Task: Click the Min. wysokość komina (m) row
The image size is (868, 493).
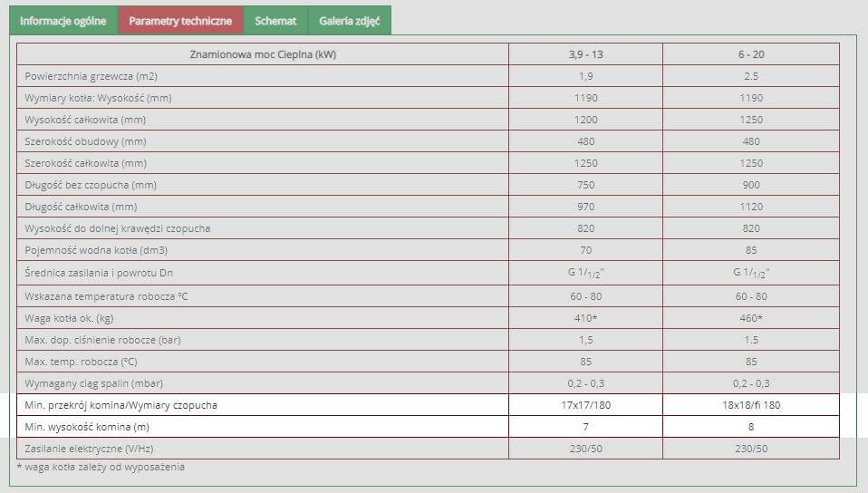Action: click(x=428, y=427)
